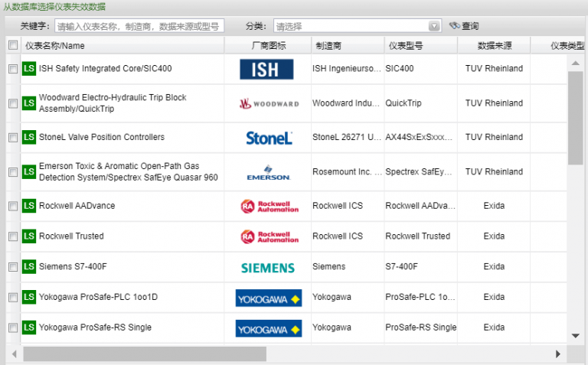Click the ISH manufacturer logo
The height and width of the screenshot is (365, 588).
click(266, 70)
